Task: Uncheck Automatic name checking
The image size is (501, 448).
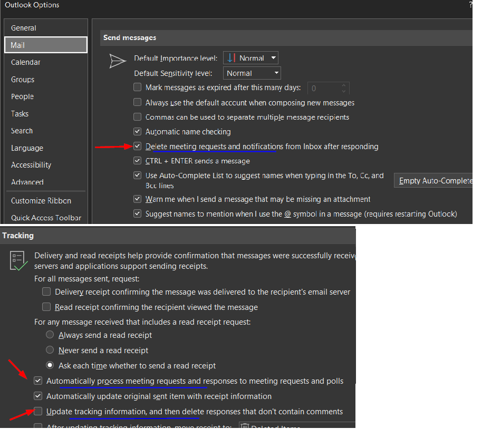Action: click(x=138, y=132)
